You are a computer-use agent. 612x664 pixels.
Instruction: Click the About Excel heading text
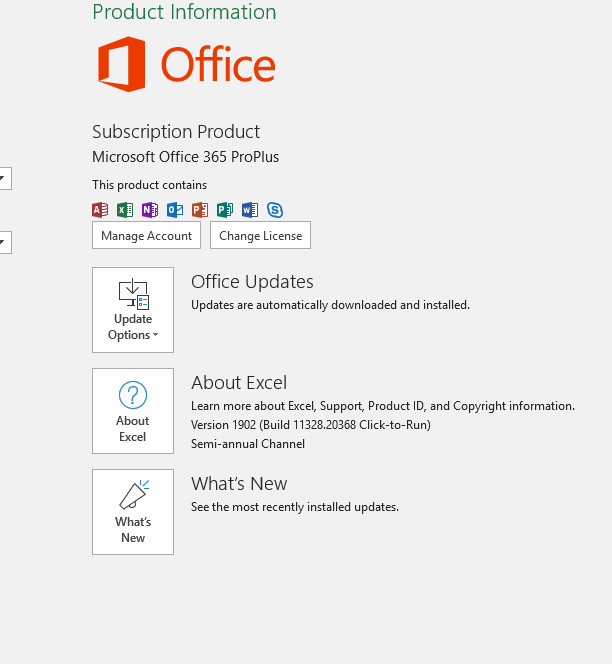coord(239,383)
